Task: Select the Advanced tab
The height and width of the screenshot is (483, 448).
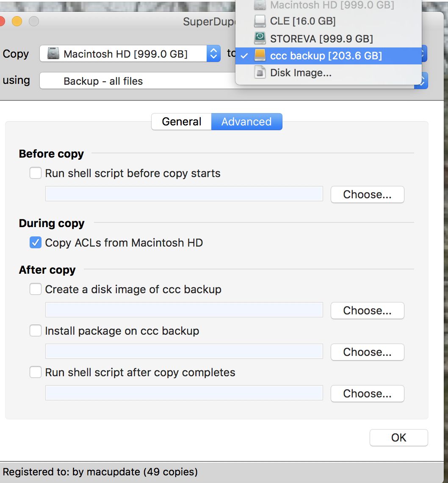Action: coord(246,122)
